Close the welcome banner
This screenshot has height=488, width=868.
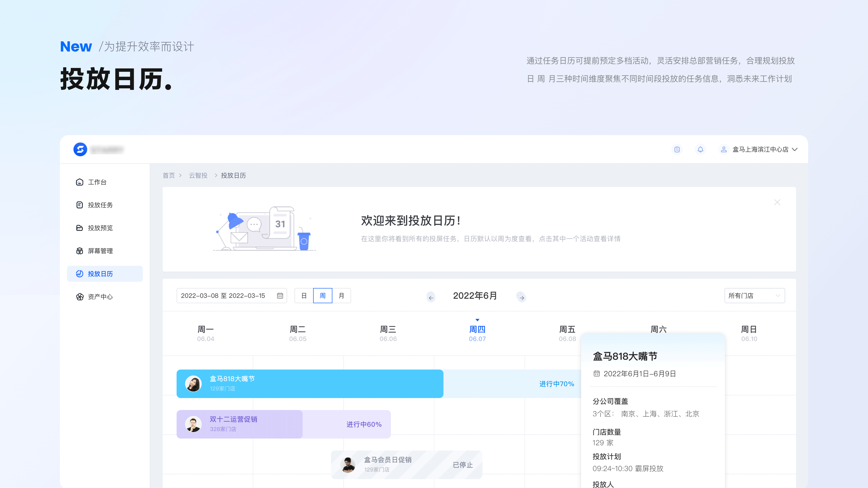click(x=777, y=202)
